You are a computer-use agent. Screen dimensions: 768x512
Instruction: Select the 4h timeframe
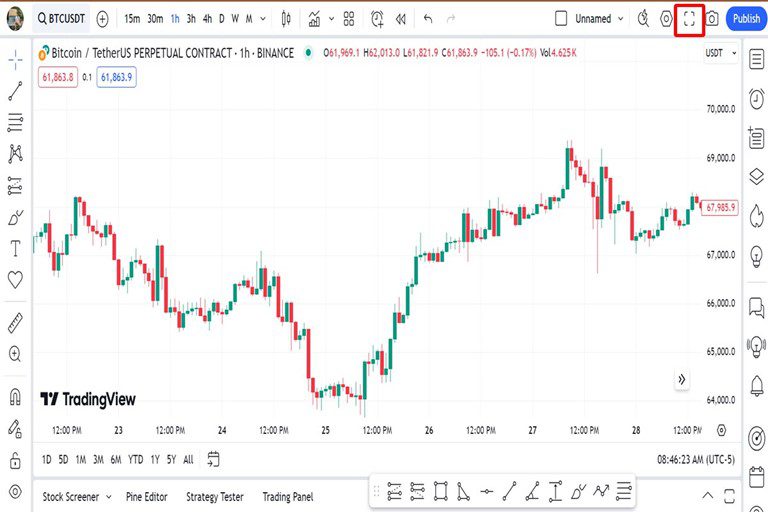[x=208, y=19]
